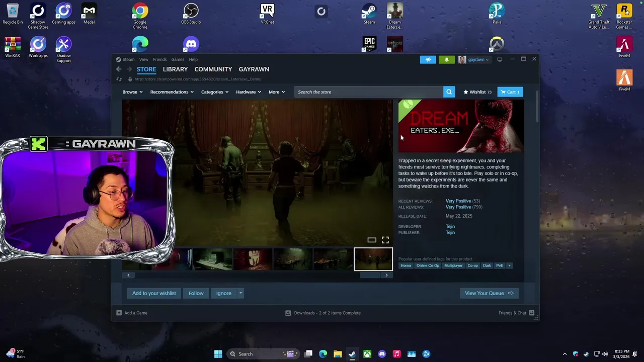Open the Help menu
644x362 pixels.
(x=193, y=60)
